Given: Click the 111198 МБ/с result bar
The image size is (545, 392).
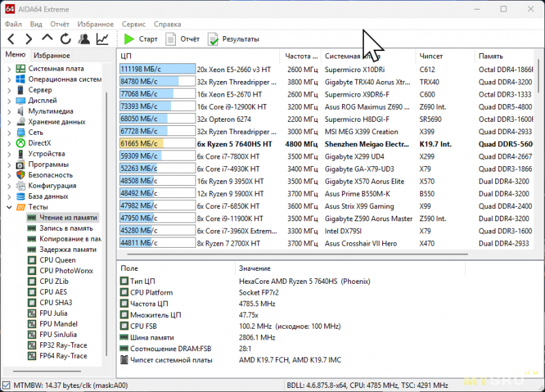Looking at the screenshot, I should 157,69.
